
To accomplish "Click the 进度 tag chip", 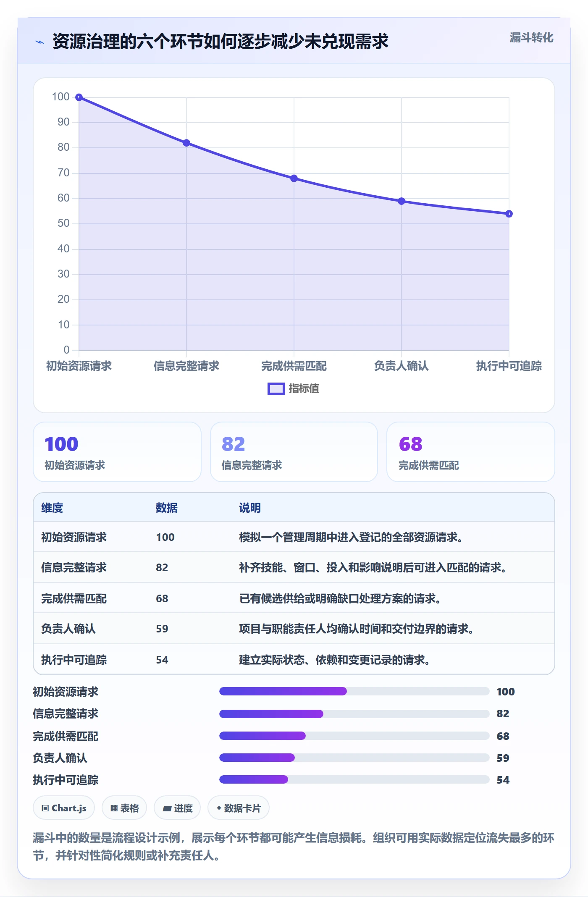I will [177, 808].
